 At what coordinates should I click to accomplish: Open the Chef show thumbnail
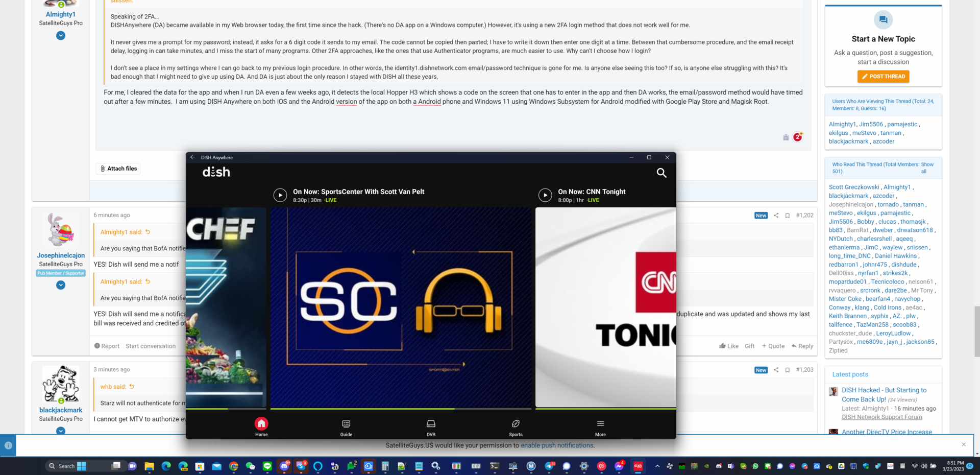pos(226,307)
